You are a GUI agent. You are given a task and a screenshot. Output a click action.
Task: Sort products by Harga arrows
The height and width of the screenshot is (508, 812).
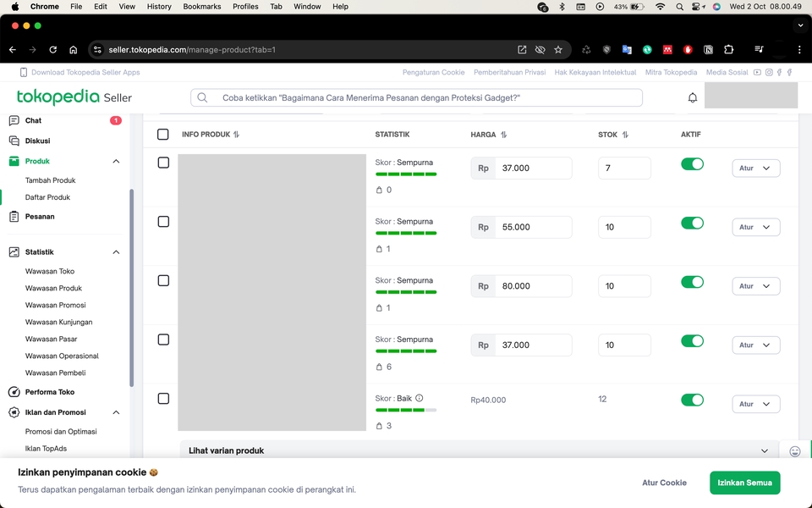point(503,135)
